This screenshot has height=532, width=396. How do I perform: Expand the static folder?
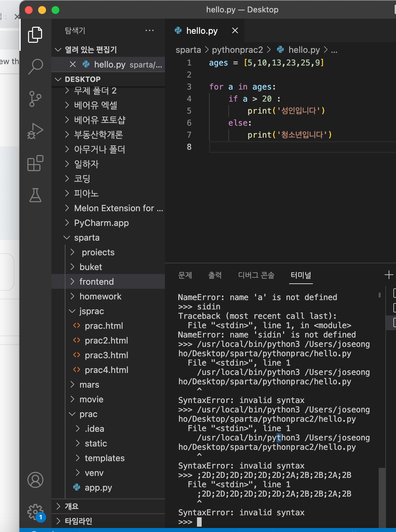(x=108, y=443)
